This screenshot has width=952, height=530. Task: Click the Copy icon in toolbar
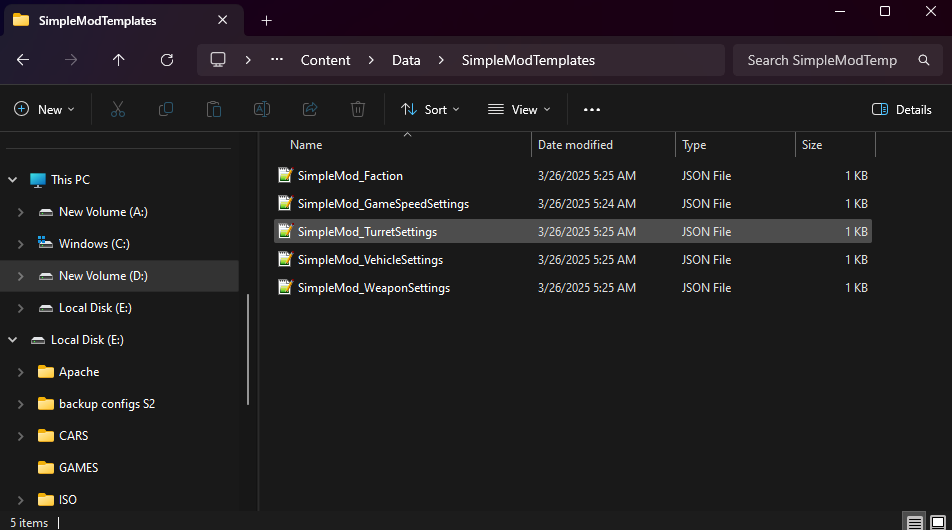point(166,109)
